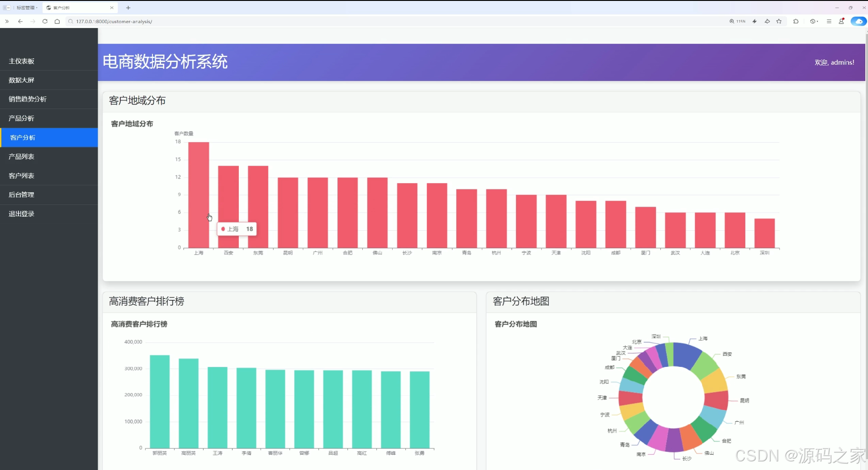868x470 pixels.
Task: Click the 北京 x-axis label under the bar chart
Action: pos(735,253)
